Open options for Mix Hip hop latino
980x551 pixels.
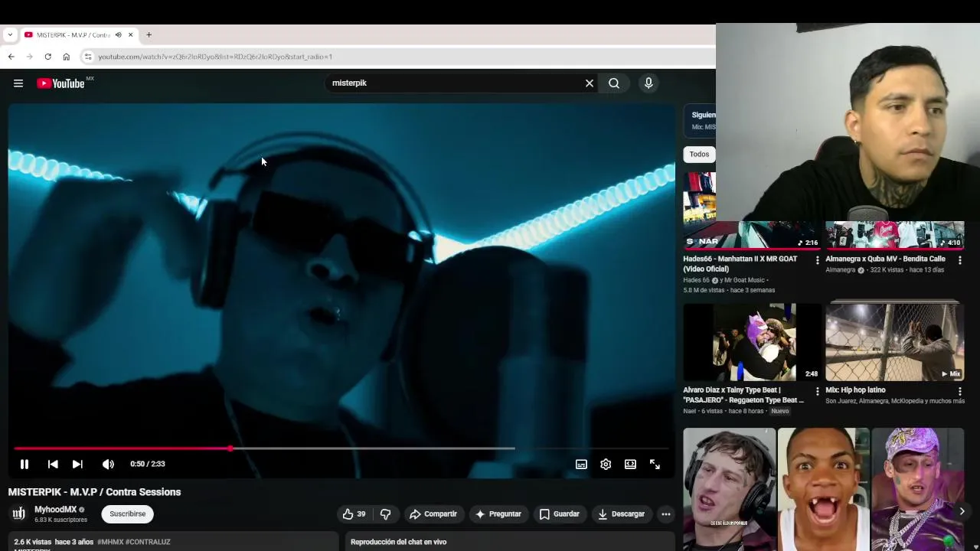point(960,391)
